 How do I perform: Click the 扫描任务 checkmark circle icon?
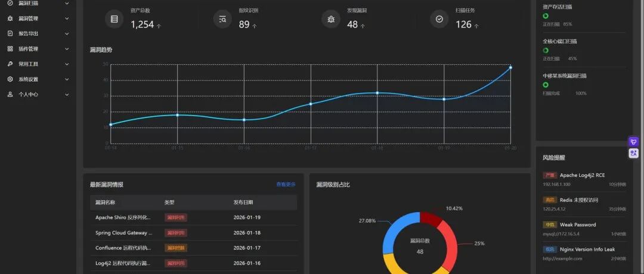pos(439,19)
